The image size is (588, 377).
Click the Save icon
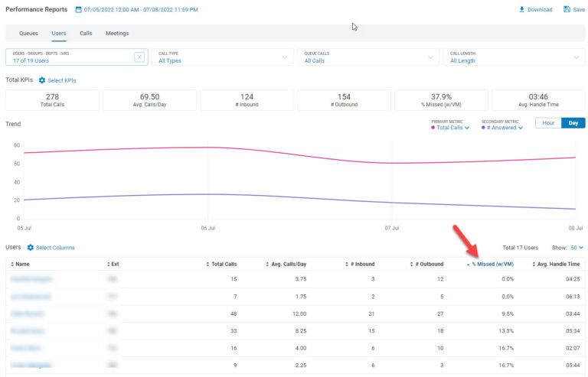tap(567, 9)
